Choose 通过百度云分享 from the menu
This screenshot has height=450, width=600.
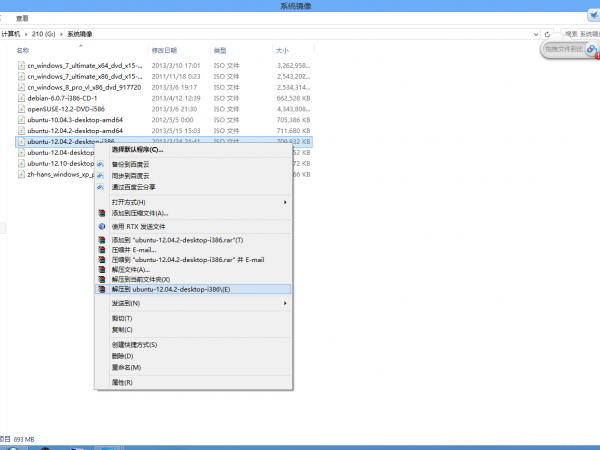[133, 187]
